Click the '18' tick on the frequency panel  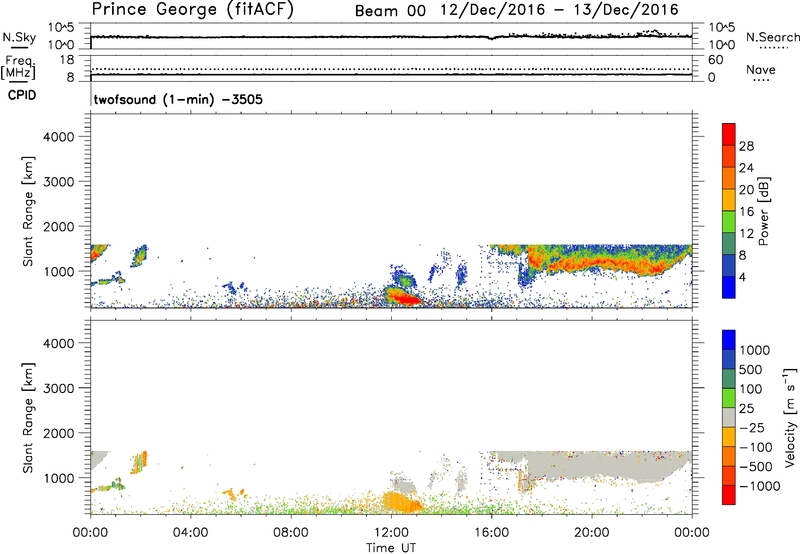tap(67, 60)
